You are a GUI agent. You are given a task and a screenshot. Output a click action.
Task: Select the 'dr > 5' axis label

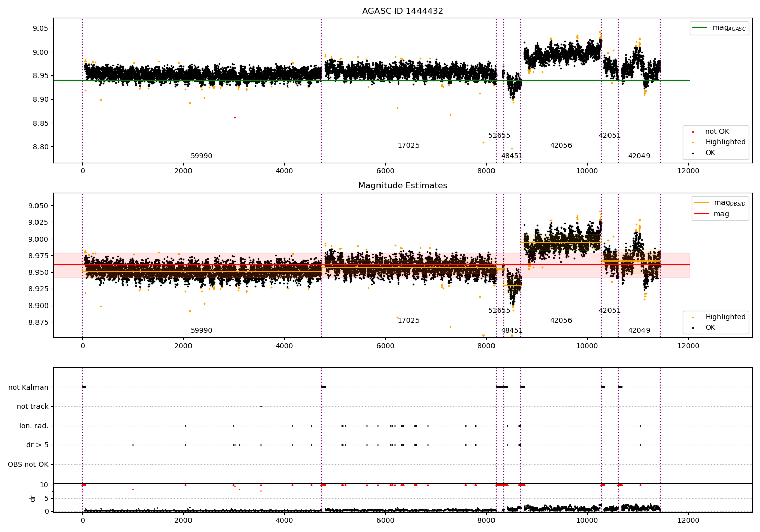[37, 445]
